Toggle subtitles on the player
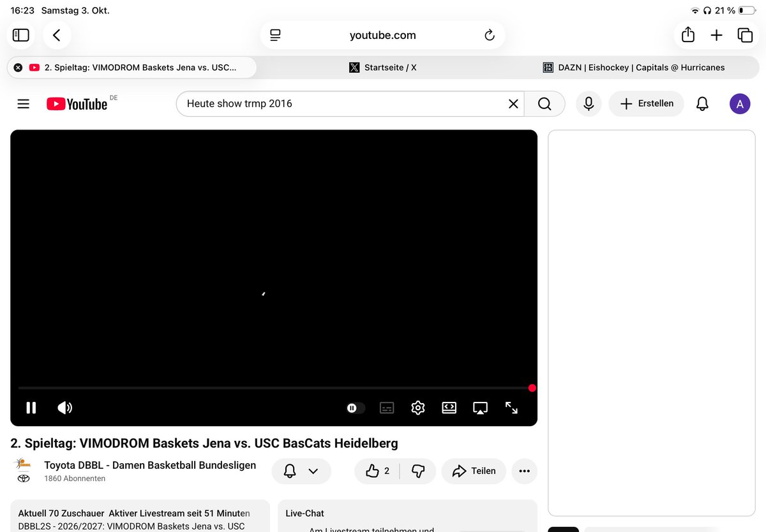Screen dimensions: 766x532 (387, 408)
